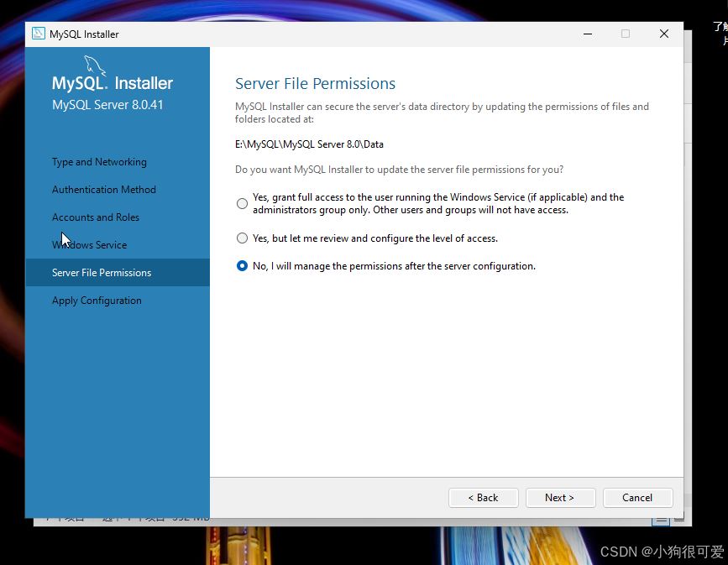The image size is (728, 565).
Task: Open Authentication Method step in sidebar
Action: 104,190
